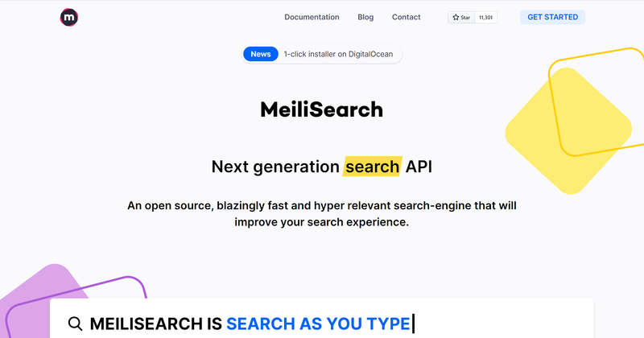Click the star icon in GitHub button
This screenshot has width=644, height=338.
pyautogui.click(x=456, y=17)
